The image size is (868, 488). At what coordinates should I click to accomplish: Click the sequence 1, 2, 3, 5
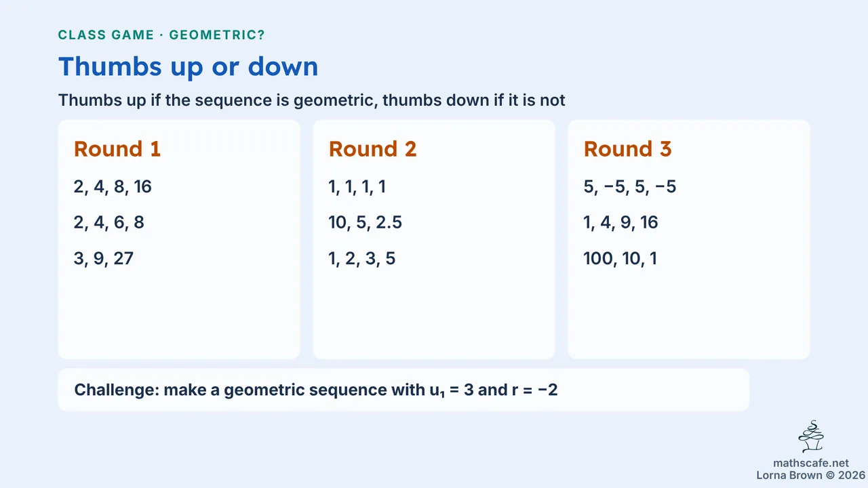click(x=362, y=258)
